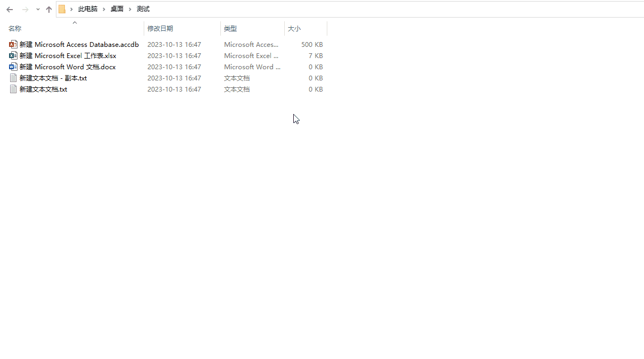Viewport: 644px width, 359px height.
Task: Click the date of the Excel file
Action: (x=174, y=56)
